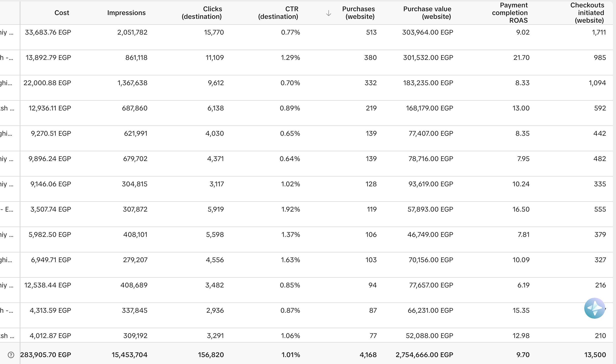Image resolution: width=616 pixels, height=364 pixels.
Task: Click the Purchases (website) column header
Action: [358, 13]
